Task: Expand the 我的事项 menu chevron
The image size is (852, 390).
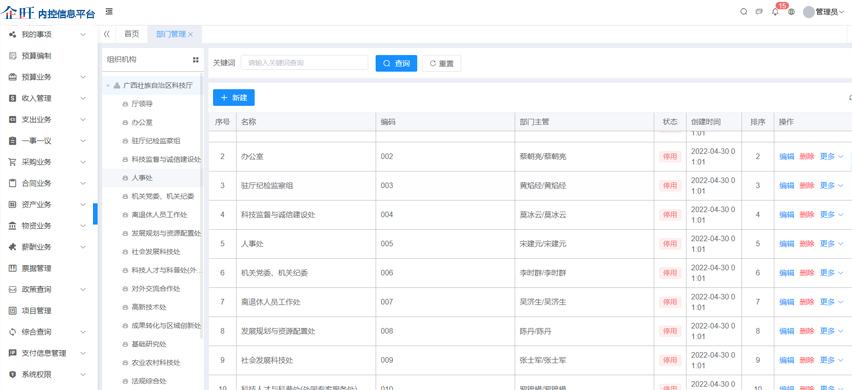Action: pos(83,34)
